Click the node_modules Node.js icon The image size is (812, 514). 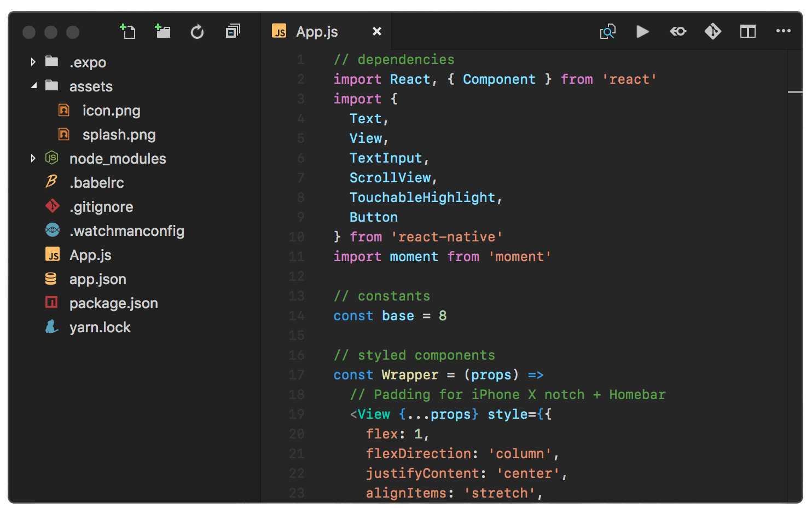point(51,158)
